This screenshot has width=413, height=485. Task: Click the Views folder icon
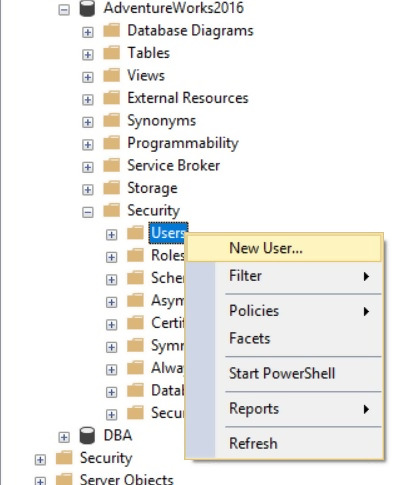(112, 75)
